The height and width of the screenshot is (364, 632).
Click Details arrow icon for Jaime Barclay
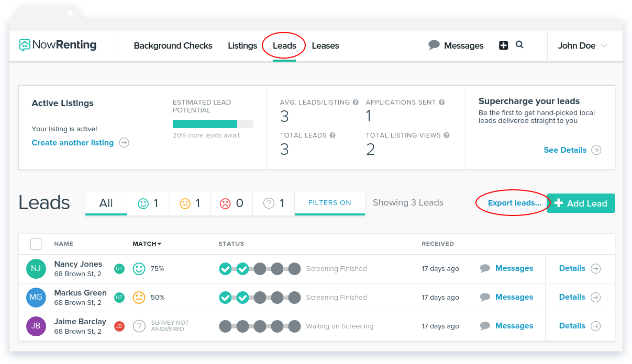point(596,326)
